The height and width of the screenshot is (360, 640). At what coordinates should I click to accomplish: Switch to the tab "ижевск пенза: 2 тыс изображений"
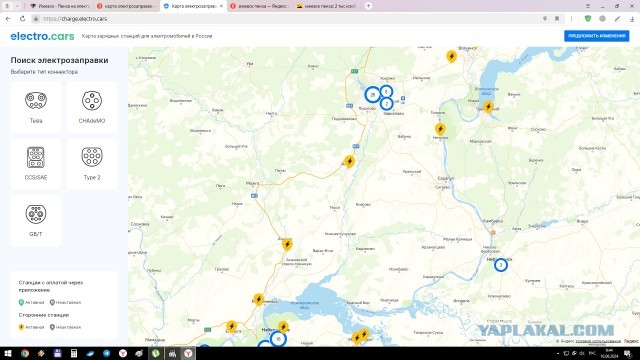tap(327, 6)
